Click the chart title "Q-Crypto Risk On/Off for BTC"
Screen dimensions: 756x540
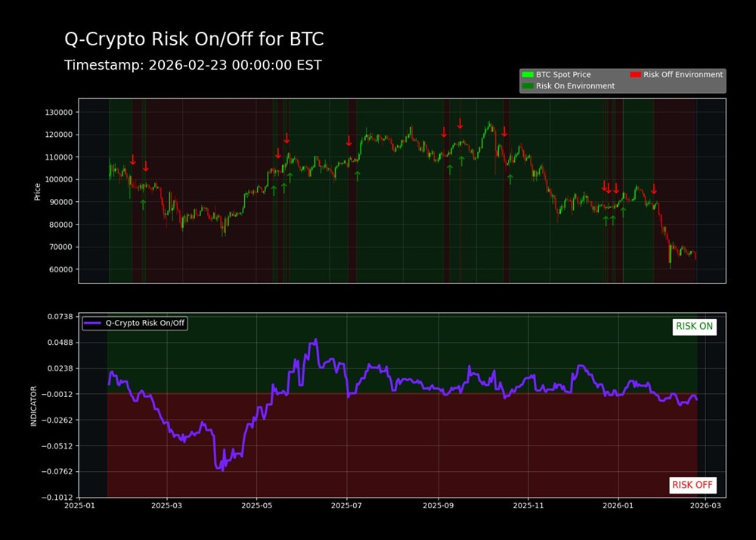click(194, 39)
